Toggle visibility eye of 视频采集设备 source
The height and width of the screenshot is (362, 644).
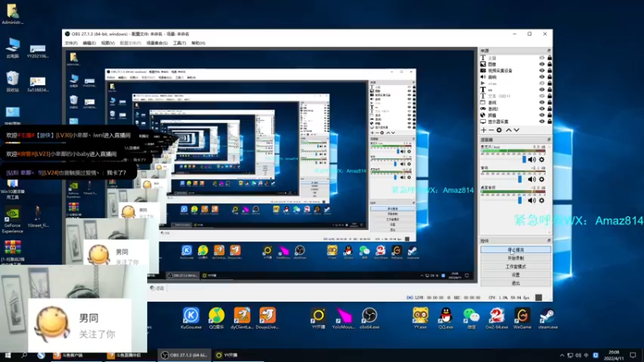[542, 71]
